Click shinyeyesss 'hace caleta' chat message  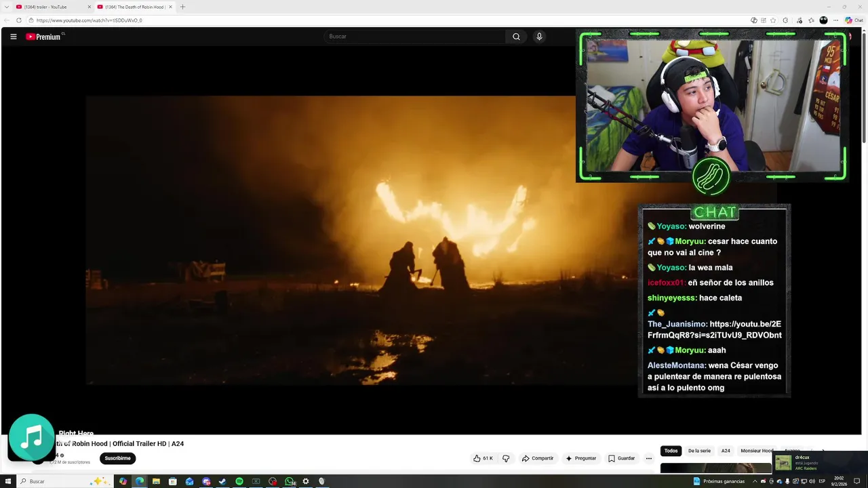(695, 298)
